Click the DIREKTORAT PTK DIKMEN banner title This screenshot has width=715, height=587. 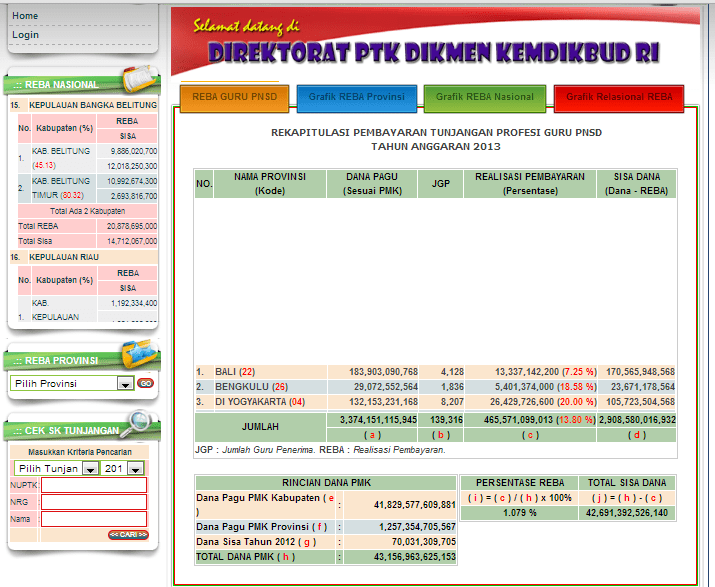click(x=434, y=52)
